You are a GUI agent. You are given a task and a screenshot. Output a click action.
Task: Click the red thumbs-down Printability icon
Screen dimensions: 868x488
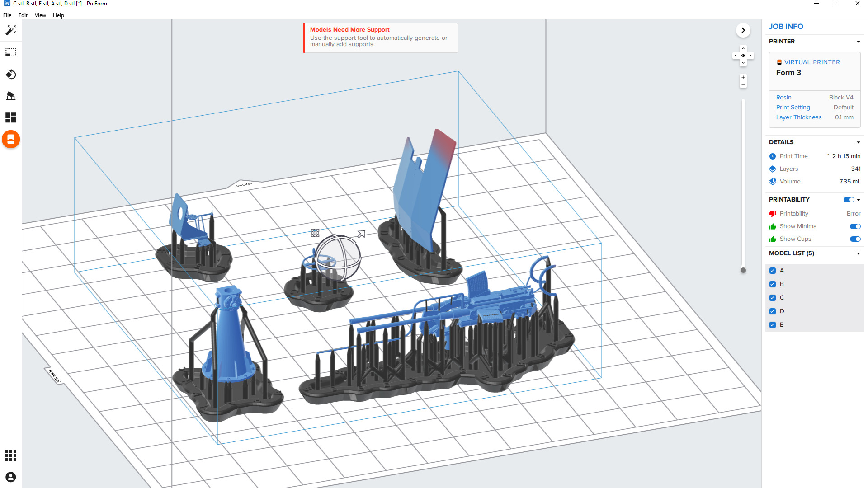click(773, 214)
